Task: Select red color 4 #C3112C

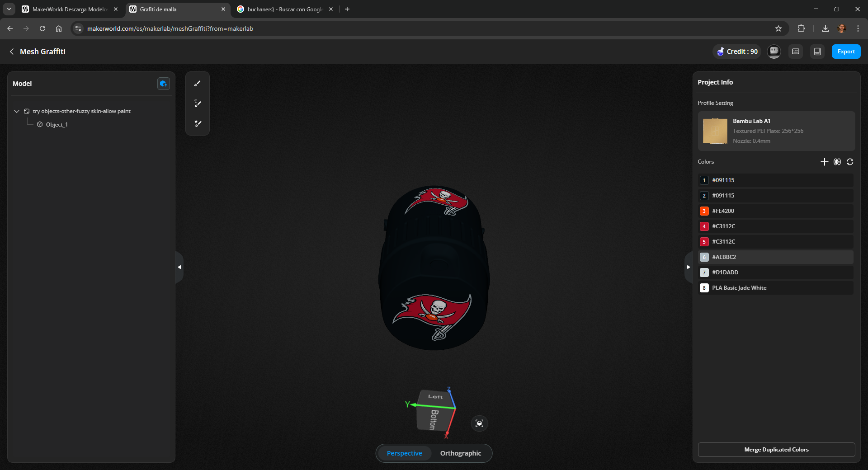Action: [776, 226]
